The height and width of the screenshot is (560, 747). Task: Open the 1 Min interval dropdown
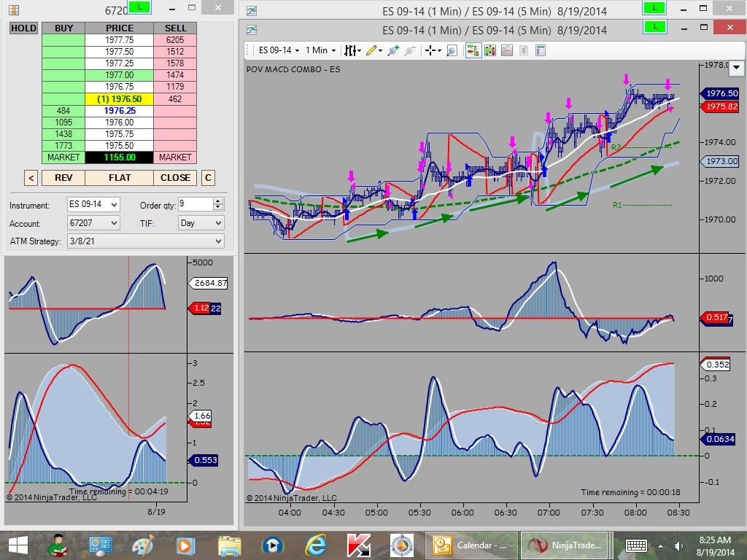[321, 50]
